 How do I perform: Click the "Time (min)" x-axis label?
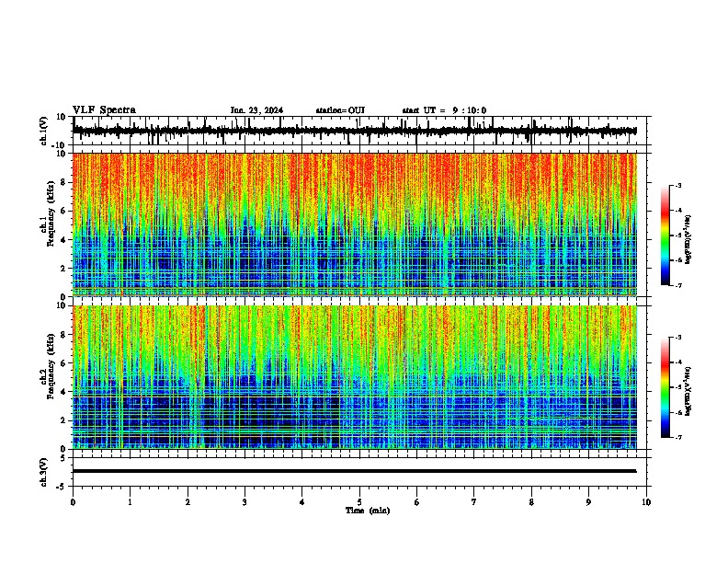point(368,511)
